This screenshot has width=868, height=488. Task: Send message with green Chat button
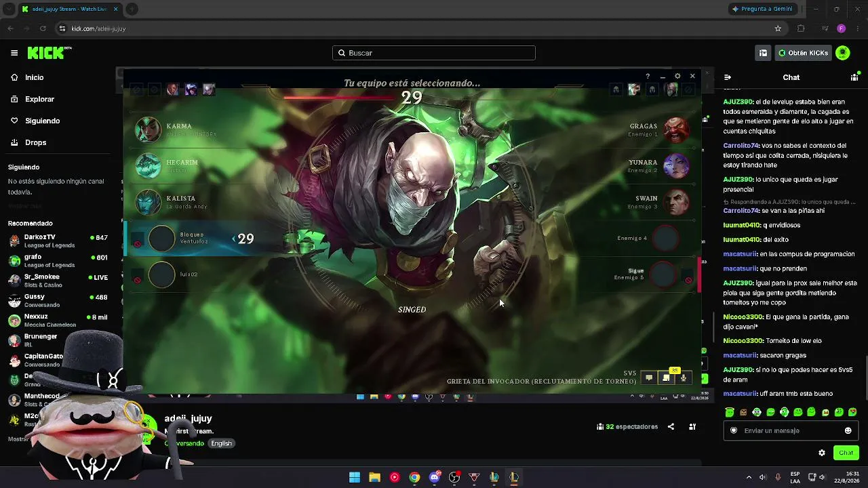(x=846, y=453)
